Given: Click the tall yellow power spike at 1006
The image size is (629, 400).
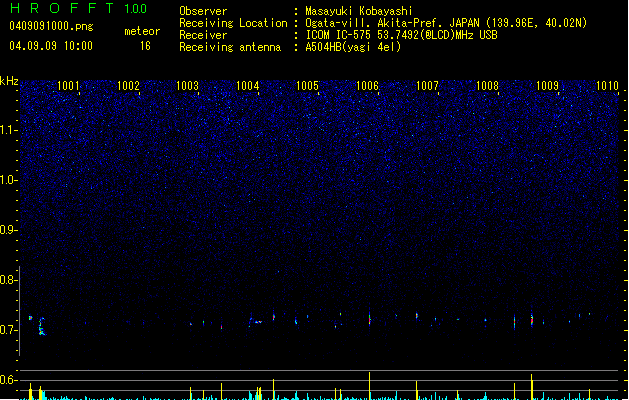Looking at the screenshot, I should pyautogui.click(x=369, y=385).
